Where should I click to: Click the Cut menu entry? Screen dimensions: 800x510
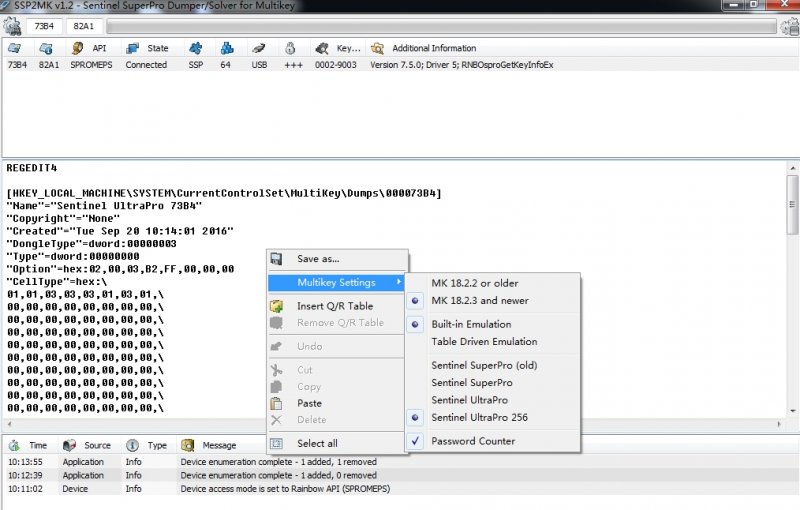pos(338,370)
